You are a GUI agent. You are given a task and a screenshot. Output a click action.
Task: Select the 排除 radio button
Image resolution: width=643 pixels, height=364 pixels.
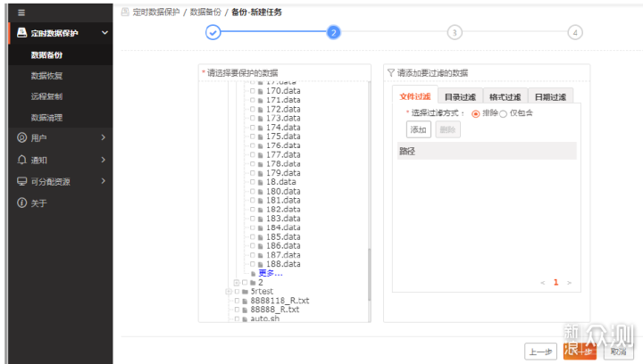tap(476, 114)
